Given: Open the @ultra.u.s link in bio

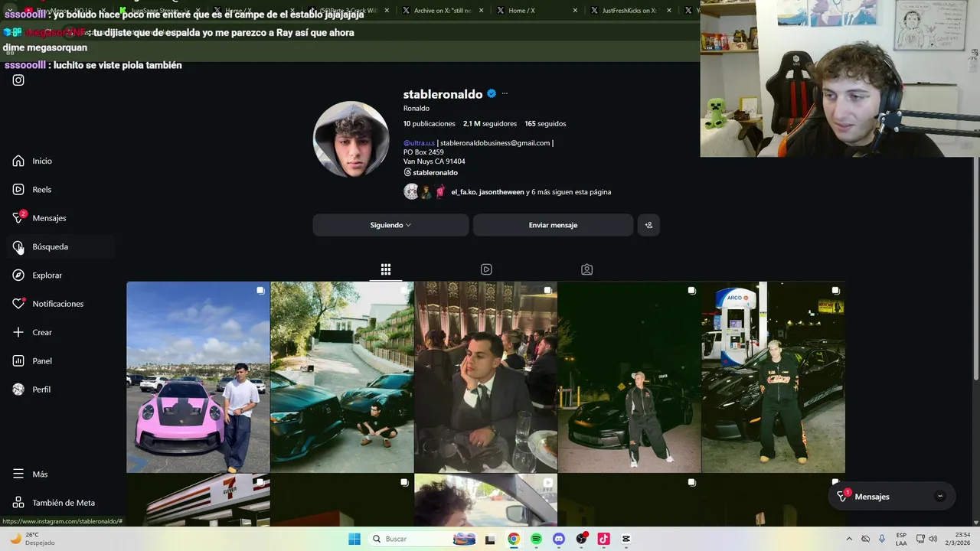Looking at the screenshot, I should tap(419, 143).
